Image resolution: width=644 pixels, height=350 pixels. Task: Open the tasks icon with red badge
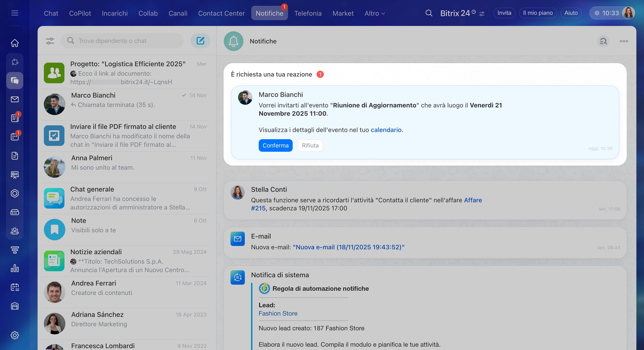15,118
